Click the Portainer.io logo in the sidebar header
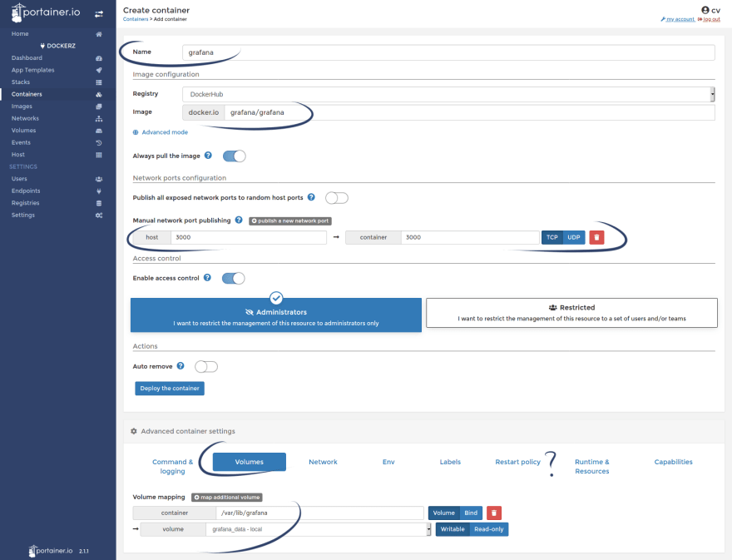 tap(46, 12)
